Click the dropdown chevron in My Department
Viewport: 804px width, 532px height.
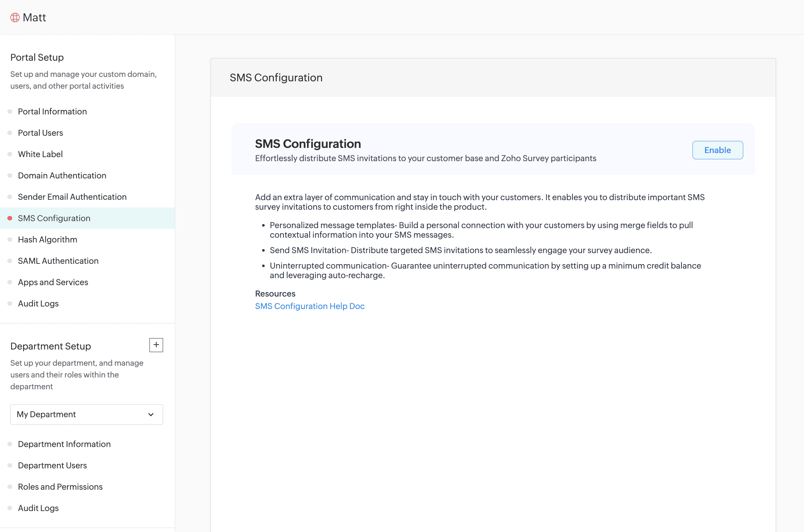pos(151,414)
